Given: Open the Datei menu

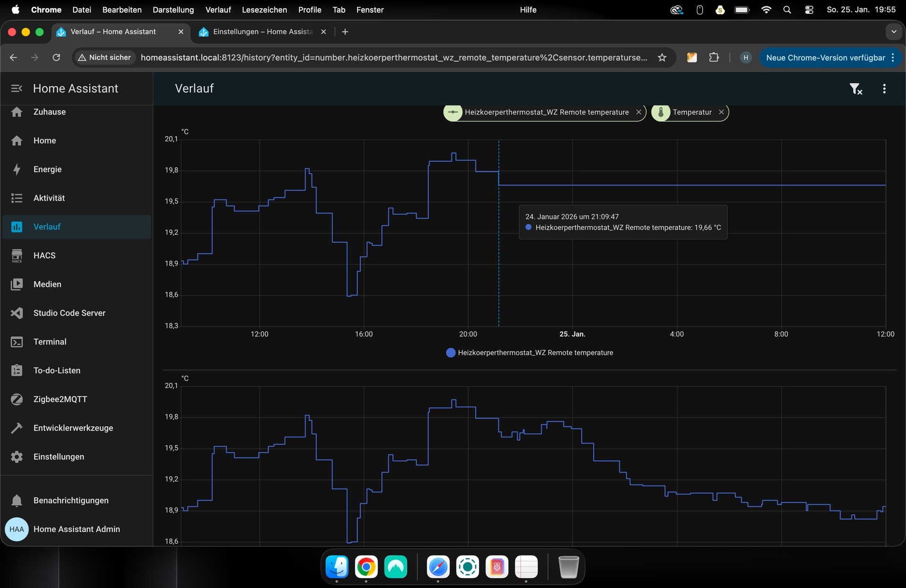Looking at the screenshot, I should (82, 9).
